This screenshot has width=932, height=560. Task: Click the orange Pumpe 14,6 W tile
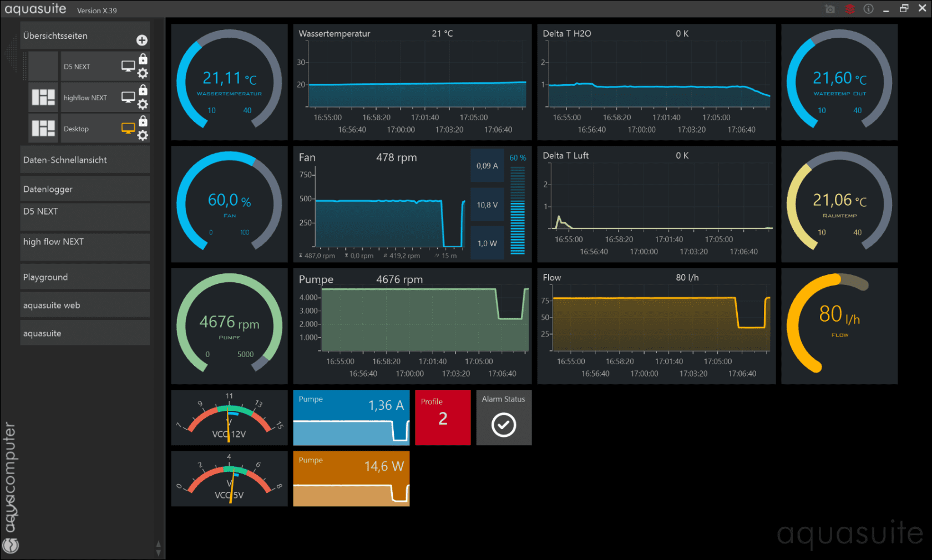(x=351, y=478)
